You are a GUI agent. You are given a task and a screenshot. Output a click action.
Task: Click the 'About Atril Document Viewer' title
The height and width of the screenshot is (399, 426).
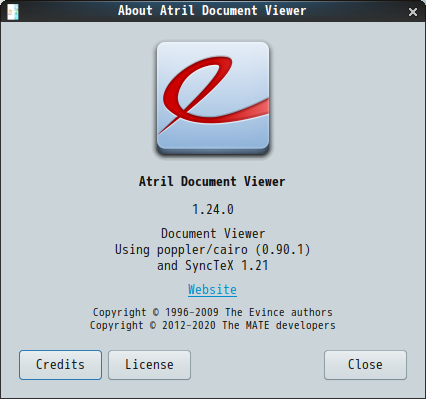tap(212, 11)
